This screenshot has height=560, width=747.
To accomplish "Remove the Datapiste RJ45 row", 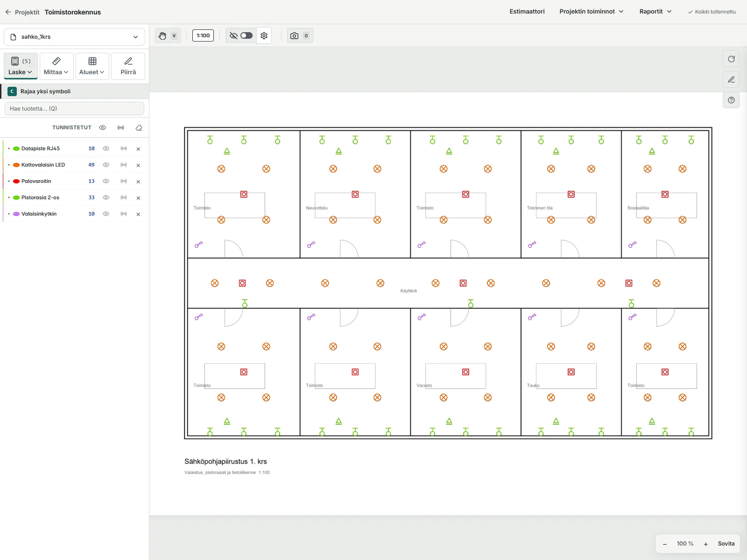I will click(x=138, y=149).
